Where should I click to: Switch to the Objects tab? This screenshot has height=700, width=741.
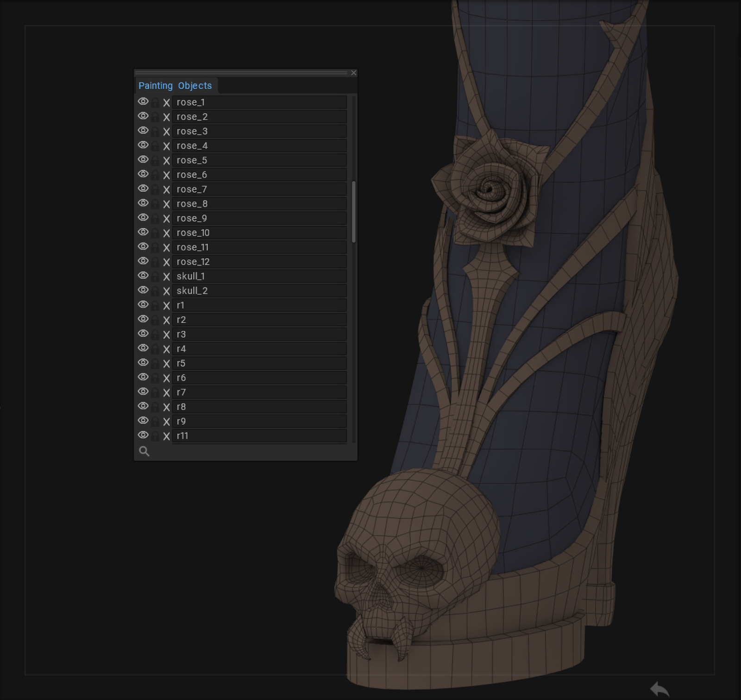[x=195, y=86]
